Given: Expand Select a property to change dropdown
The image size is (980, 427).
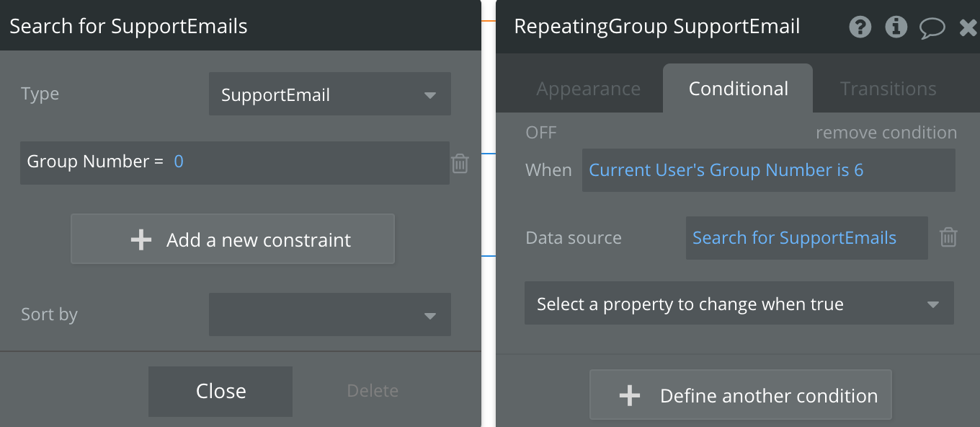Looking at the screenshot, I should point(739,304).
